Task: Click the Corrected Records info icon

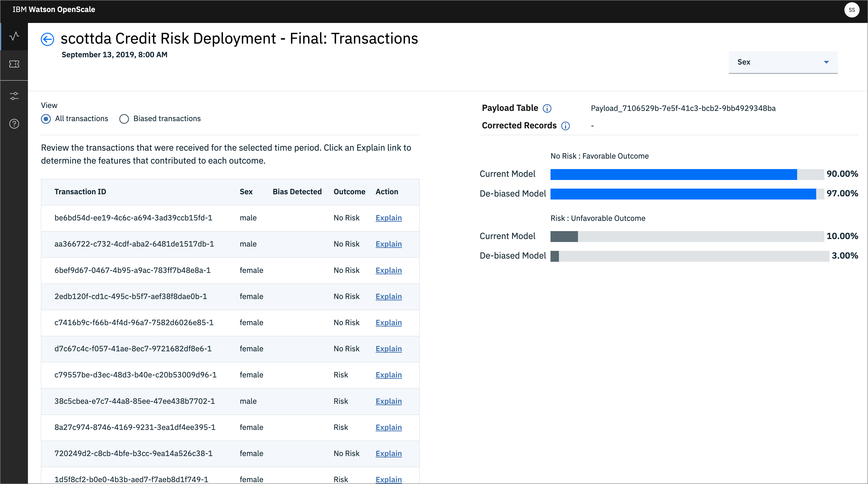Action: pos(565,126)
